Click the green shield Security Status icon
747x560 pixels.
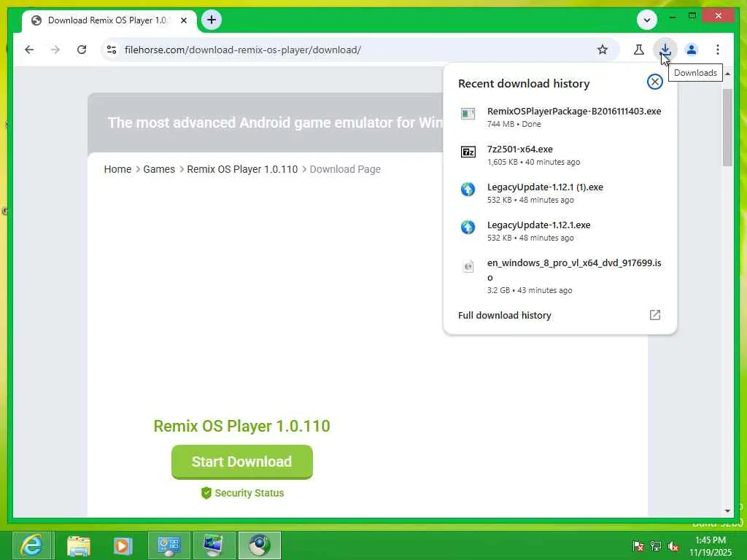206,493
